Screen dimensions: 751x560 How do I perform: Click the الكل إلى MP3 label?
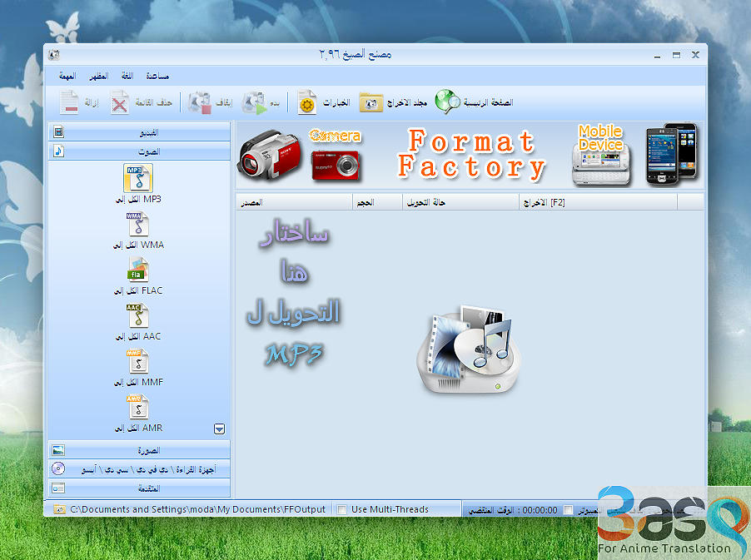138,199
